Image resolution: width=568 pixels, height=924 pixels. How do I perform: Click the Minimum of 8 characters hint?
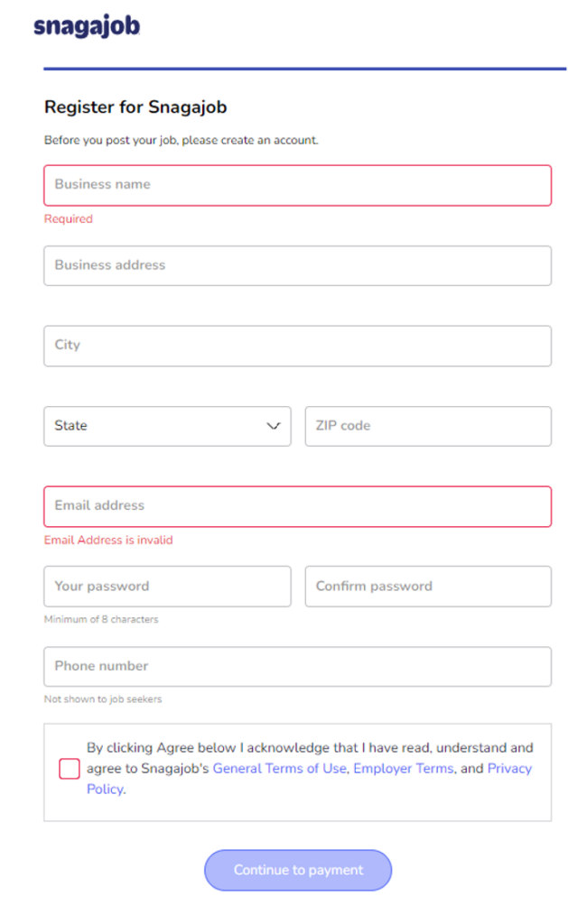coord(101,619)
